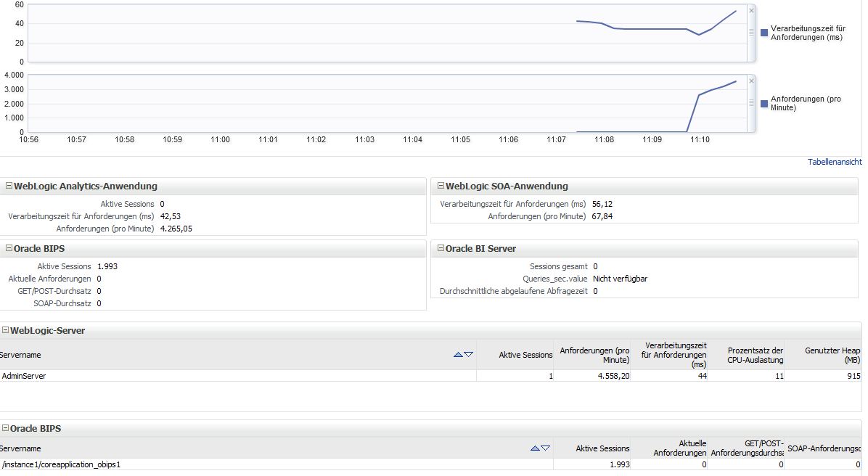This screenshot has width=868, height=476.
Task: Collapse the WebLogic-Server table section
Action: (x=5, y=330)
